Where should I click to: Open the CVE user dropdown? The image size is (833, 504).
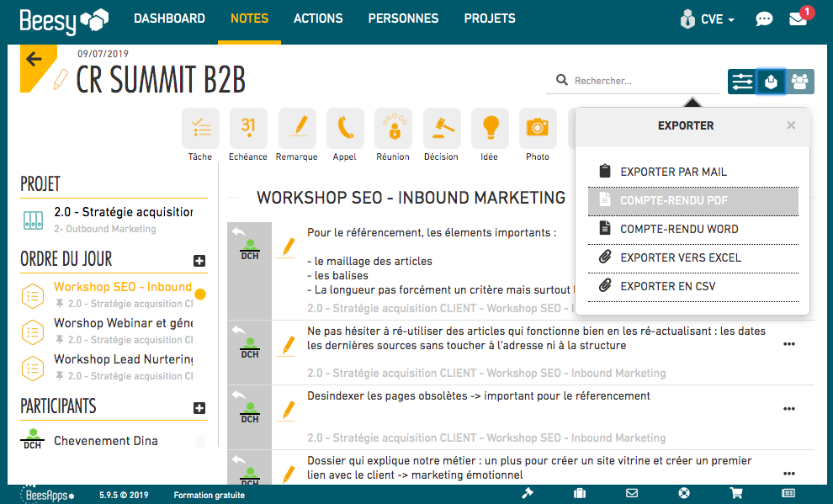708,19
